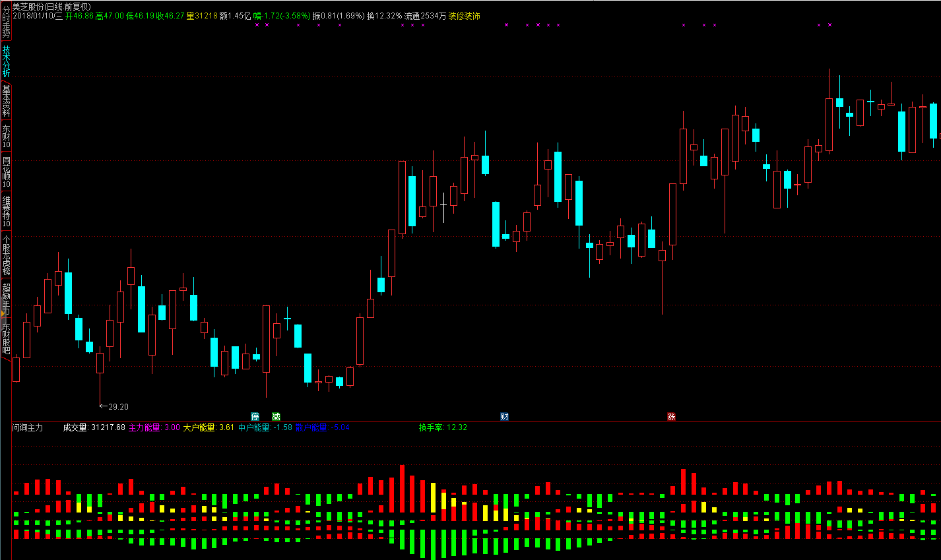941x560 pixels.
Task: Click the 成交量: 31217.68 indicator value
Action: [x=94, y=427]
